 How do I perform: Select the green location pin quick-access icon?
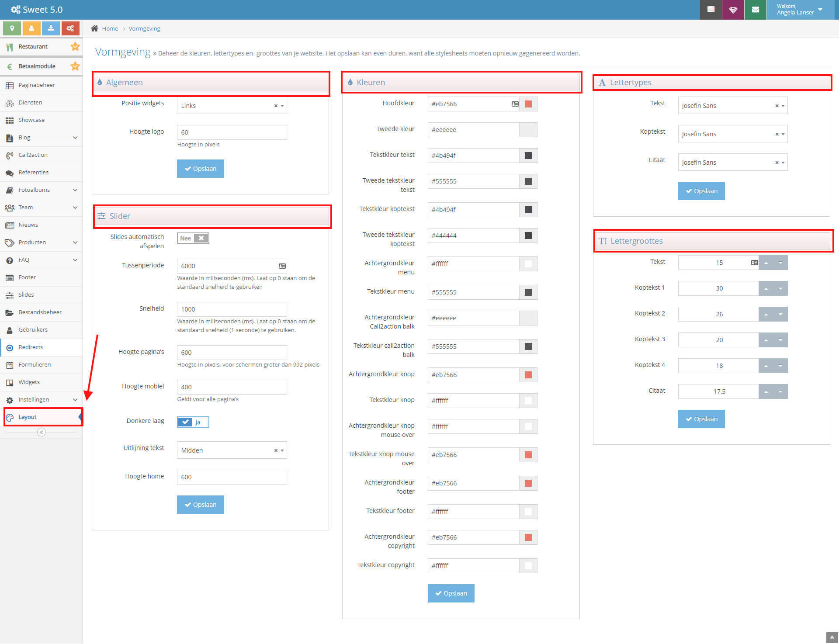(12, 28)
